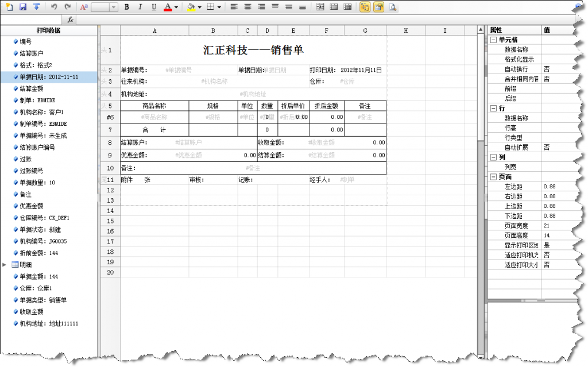Click the 打印日期 value 2012年11月11日

pos(361,70)
